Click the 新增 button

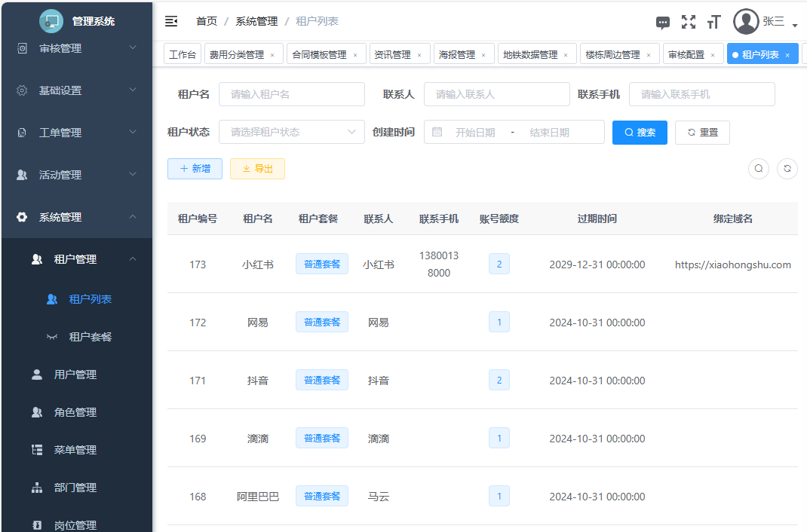(195, 169)
